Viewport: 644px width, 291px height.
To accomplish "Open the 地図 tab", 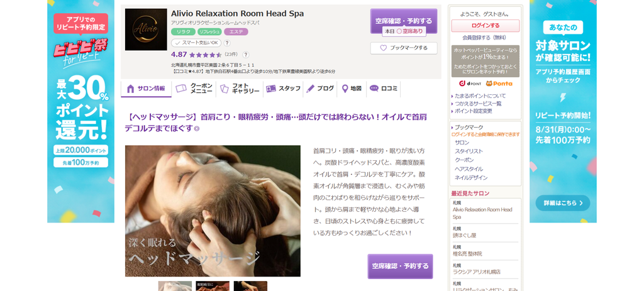I will point(352,89).
